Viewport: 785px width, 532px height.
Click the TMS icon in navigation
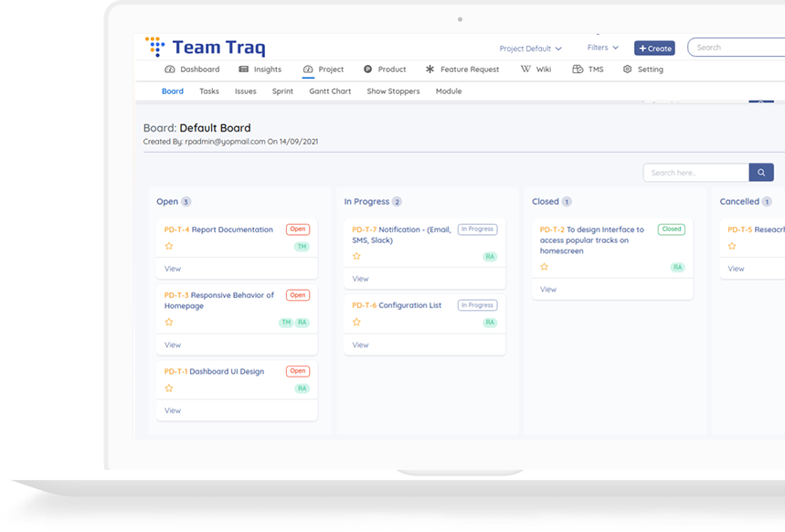[578, 69]
